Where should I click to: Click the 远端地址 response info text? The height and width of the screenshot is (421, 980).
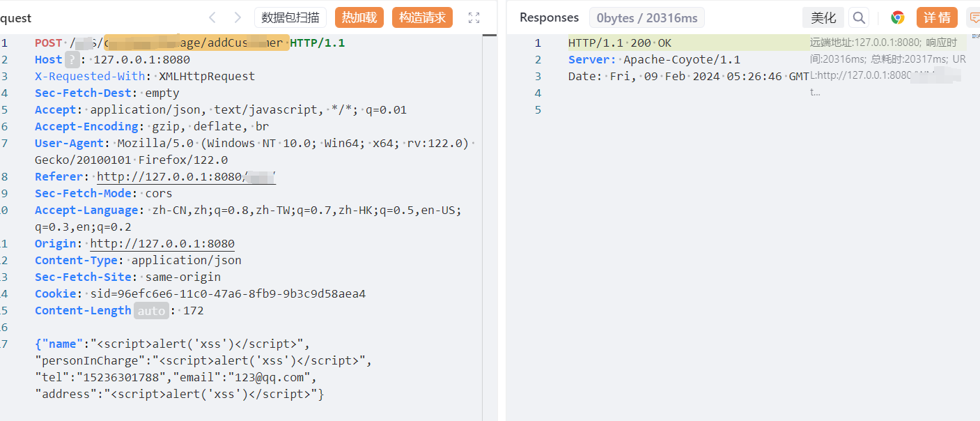888,67
